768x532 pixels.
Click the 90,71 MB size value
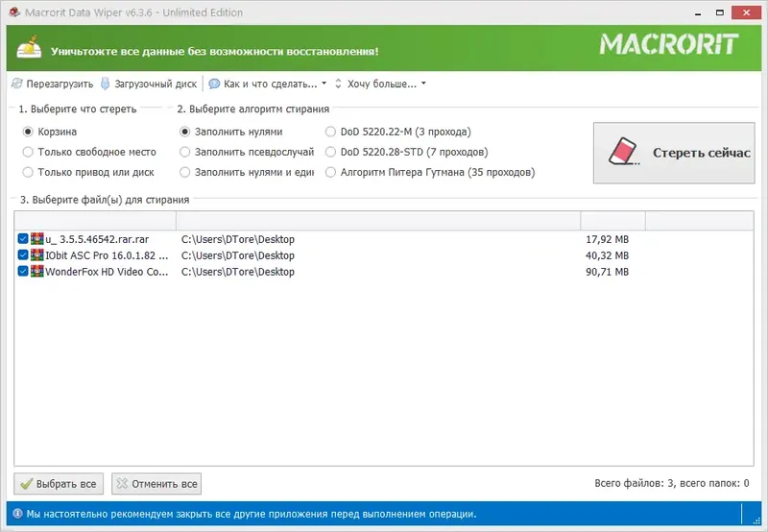[x=608, y=272]
